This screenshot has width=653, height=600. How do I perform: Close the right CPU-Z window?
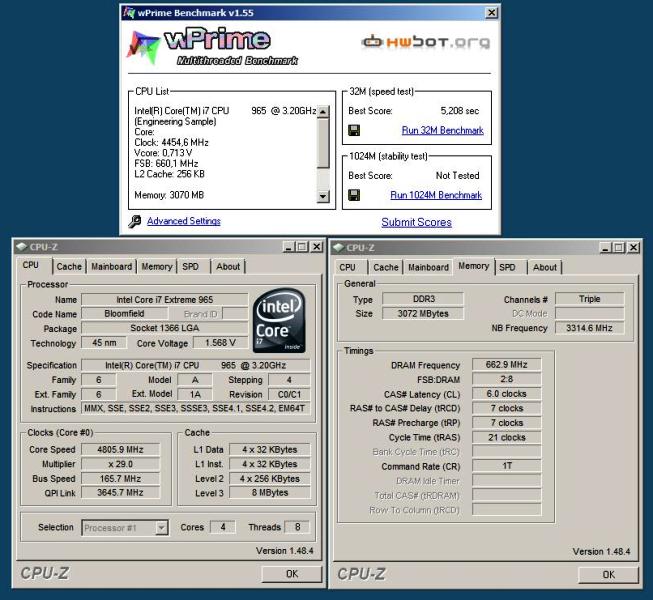(x=634, y=248)
